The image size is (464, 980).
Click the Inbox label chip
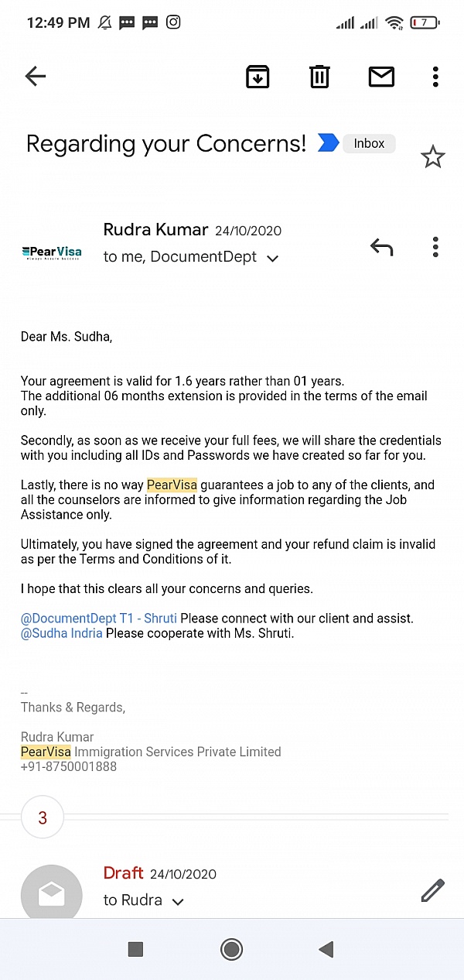tap(369, 143)
